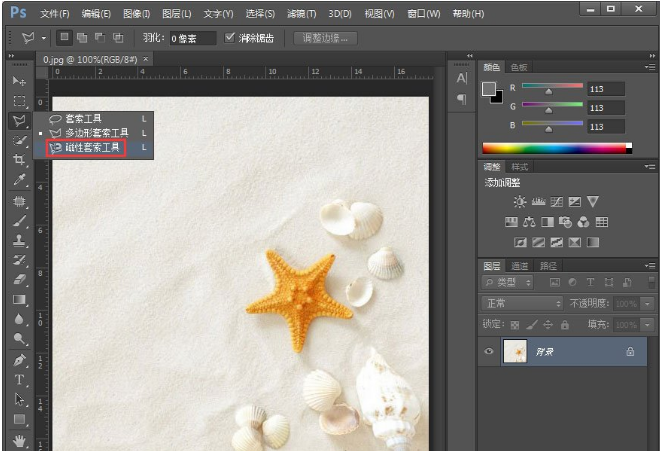Image resolution: width=660 pixels, height=451 pixels.
Task: Click the Add to selection mode icon
Action: point(81,38)
